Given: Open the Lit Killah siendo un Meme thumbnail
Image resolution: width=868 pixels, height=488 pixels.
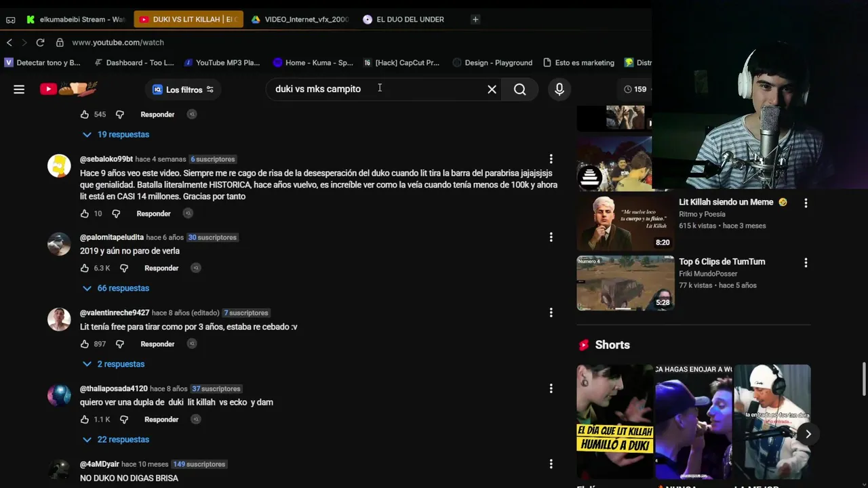Looking at the screenshot, I should tap(625, 223).
